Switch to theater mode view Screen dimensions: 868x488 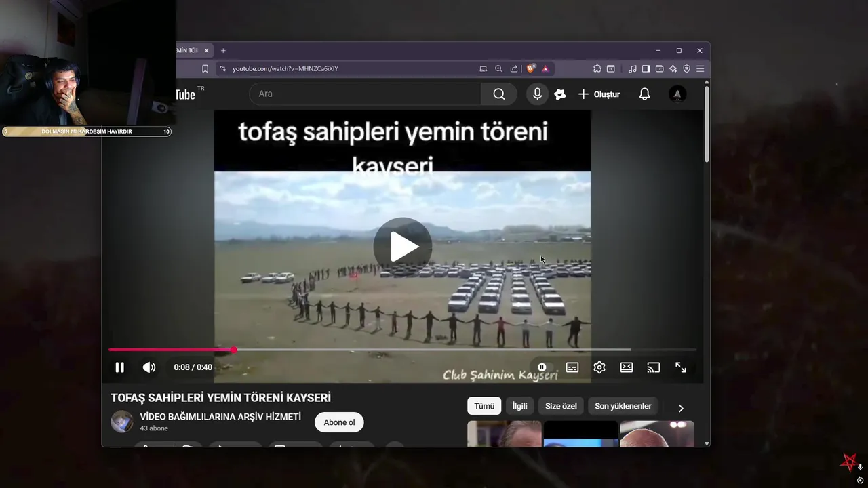[627, 367]
